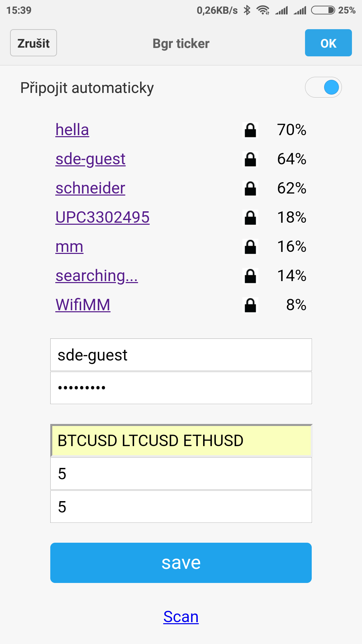
Task: Toggle the Připojit automaticky switch
Action: [323, 88]
